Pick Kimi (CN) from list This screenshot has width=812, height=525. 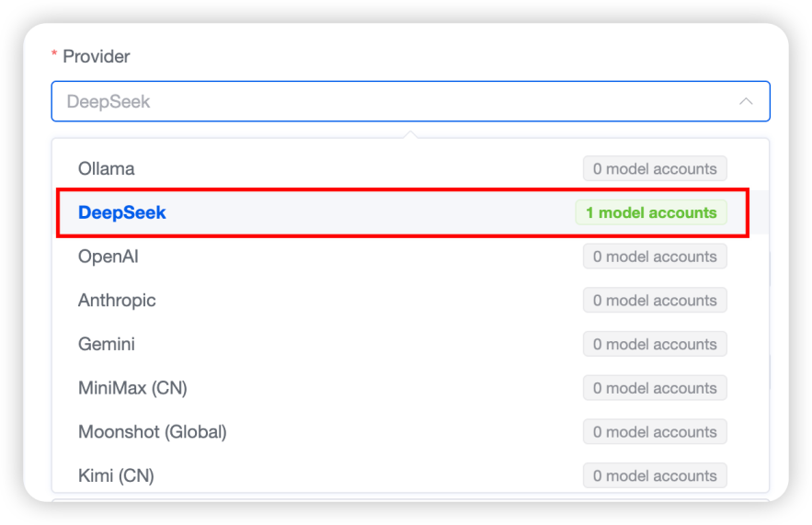click(x=116, y=475)
